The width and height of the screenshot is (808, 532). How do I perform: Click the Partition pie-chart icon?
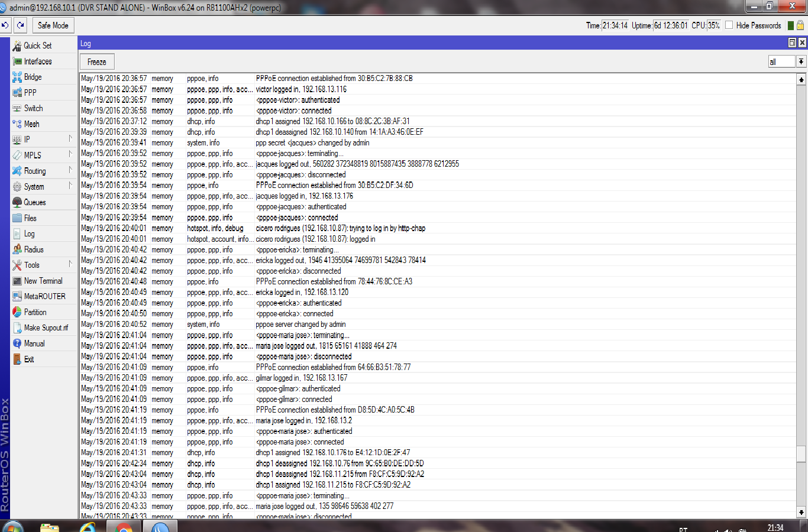coord(17,312)
